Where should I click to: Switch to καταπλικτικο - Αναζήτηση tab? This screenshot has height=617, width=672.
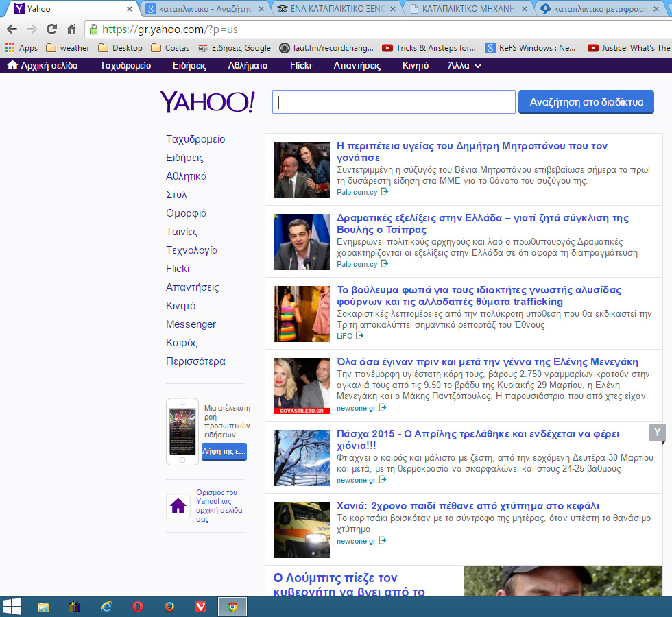click(x=205, y=8)
